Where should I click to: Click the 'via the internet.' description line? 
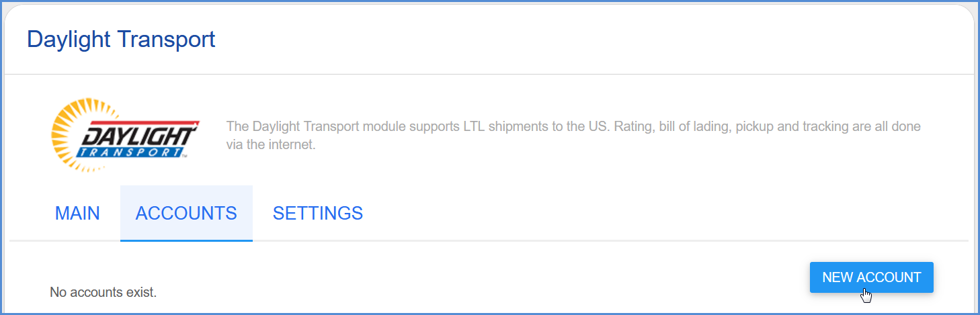(x=271, y=144)
